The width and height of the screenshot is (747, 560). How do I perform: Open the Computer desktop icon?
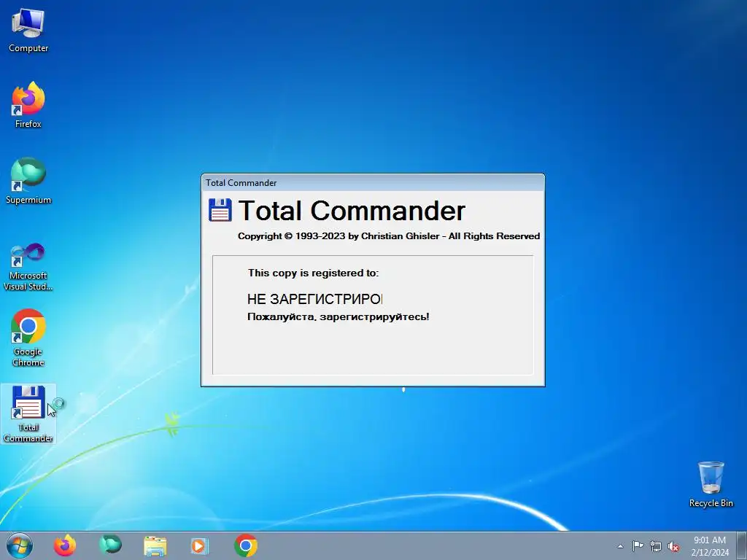coord(28,29)
